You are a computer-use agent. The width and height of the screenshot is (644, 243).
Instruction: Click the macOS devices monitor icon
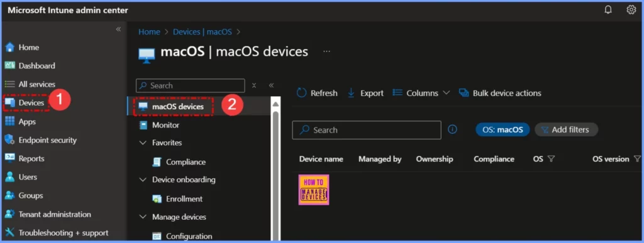[143, 107]
